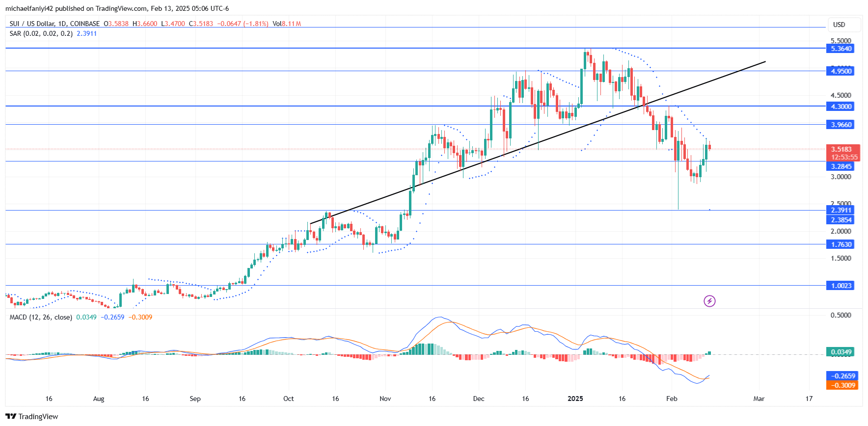This screenshot has height=426, width=868.
Task: Click the 2.3911 SAR value label on axis
Action: (x=841, y=210)
